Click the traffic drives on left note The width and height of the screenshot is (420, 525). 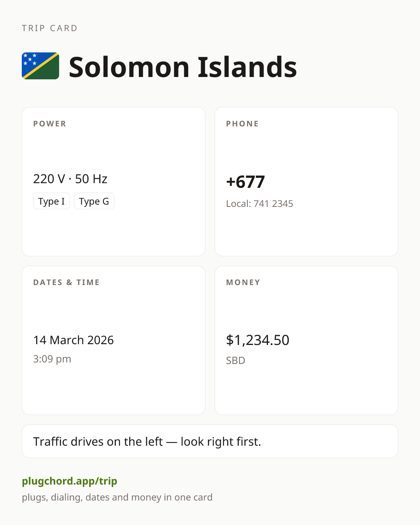coord(147,441)
